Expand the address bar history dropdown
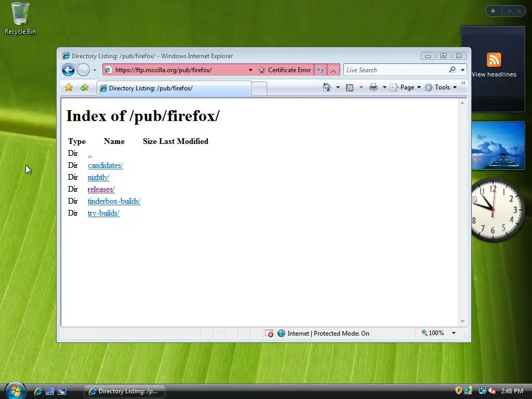Screen dimensions: 532x399 pos(250,70)
